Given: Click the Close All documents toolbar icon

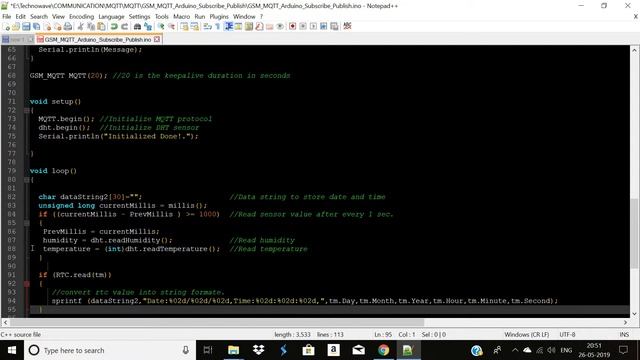Looking at the screenshot, I should [x=58, y=27].
